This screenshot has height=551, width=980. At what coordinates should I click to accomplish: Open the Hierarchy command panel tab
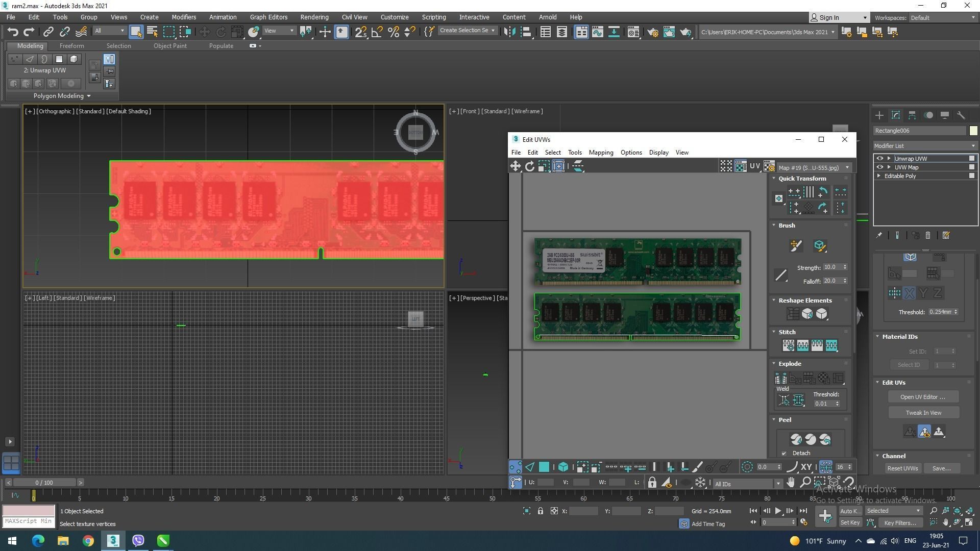tap(912, 115)
